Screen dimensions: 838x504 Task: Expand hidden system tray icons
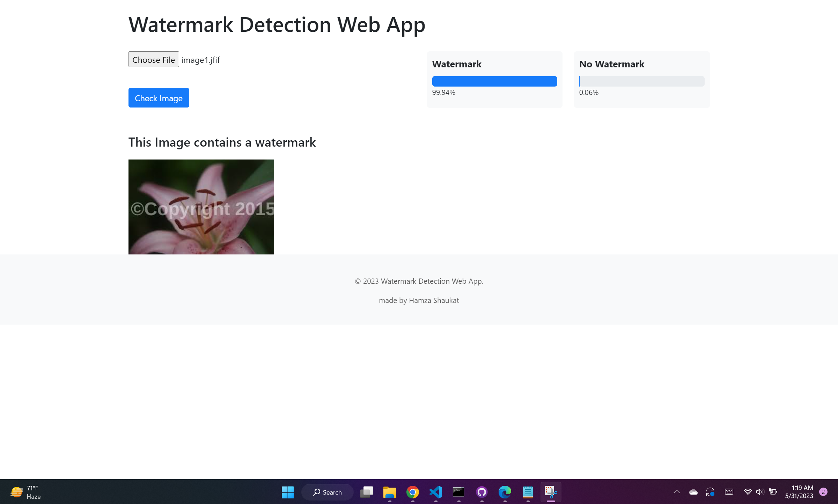coord(676,492)
